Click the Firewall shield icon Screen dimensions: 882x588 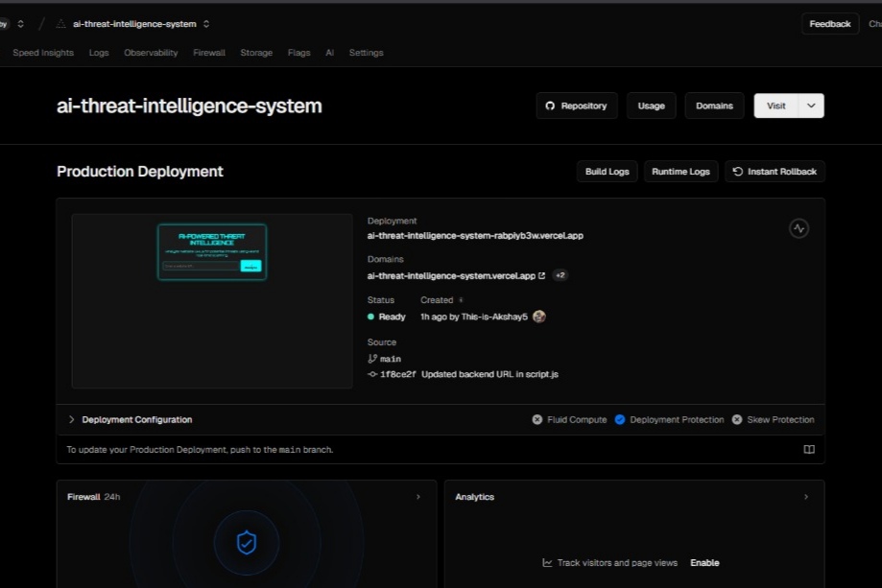coord(247,543)
